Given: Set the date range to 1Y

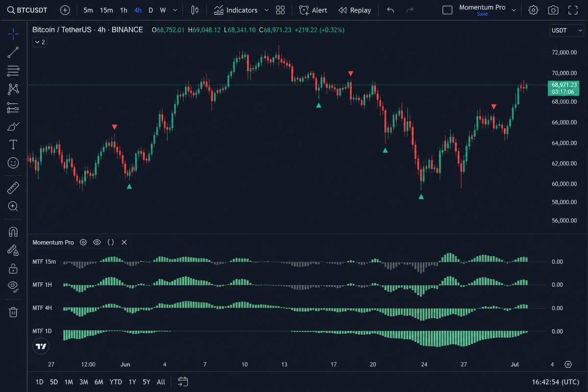Looking at the screenshot, I should [x=132, y=382].
